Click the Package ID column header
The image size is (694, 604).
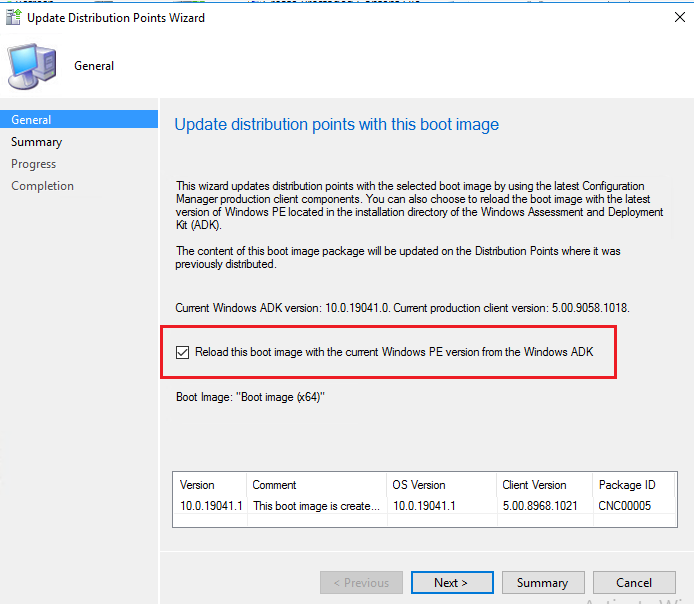coord(633,485)
